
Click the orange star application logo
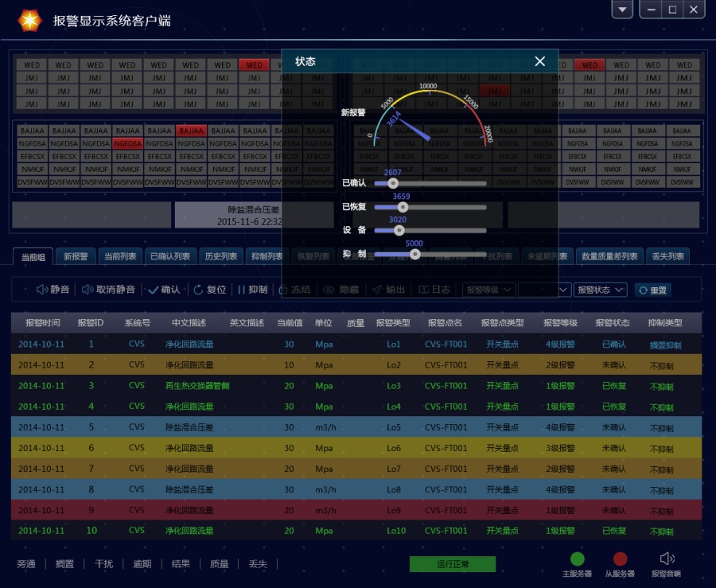(29, 21)
